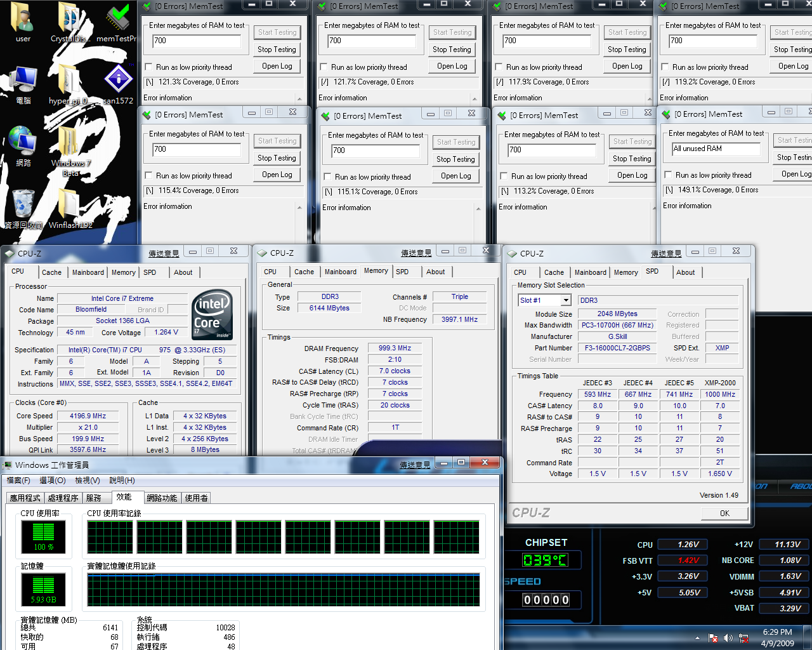Click MemTest title icon of 149.1% Coverage window

tap(666, 114)
